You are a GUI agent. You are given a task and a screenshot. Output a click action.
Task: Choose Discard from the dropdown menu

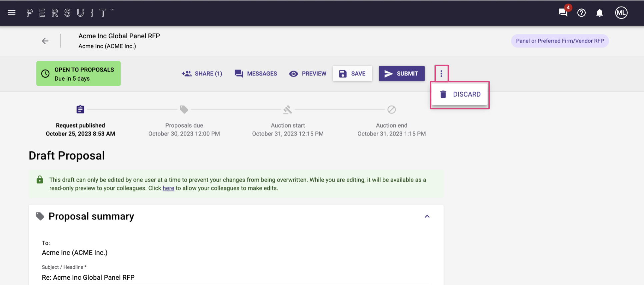(x=460, y=94)
